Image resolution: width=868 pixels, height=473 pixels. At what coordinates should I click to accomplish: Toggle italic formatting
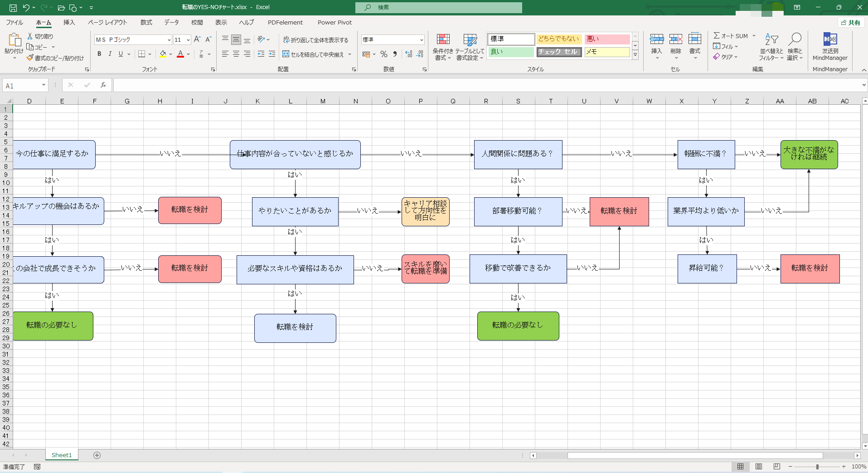[110, 54]
